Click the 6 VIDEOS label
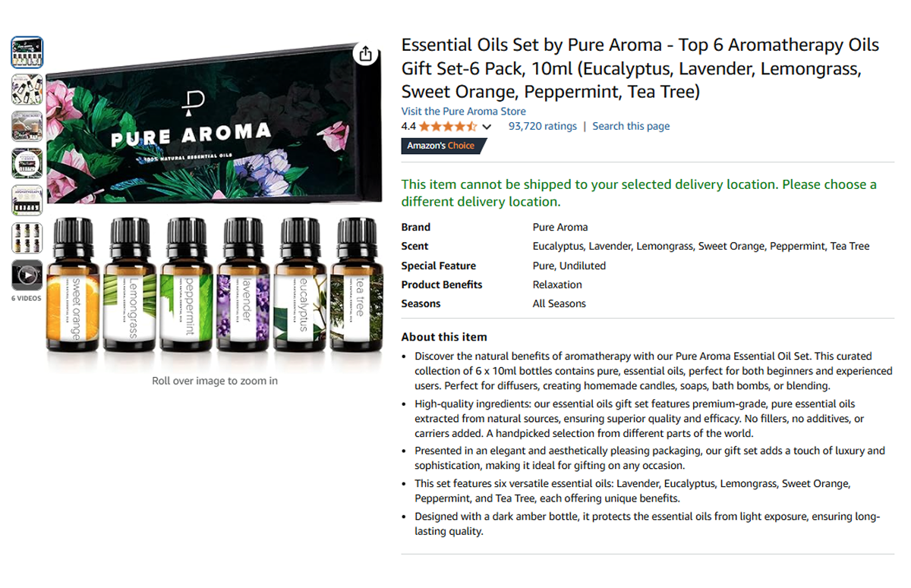911x588 pixels. (27, 299)
